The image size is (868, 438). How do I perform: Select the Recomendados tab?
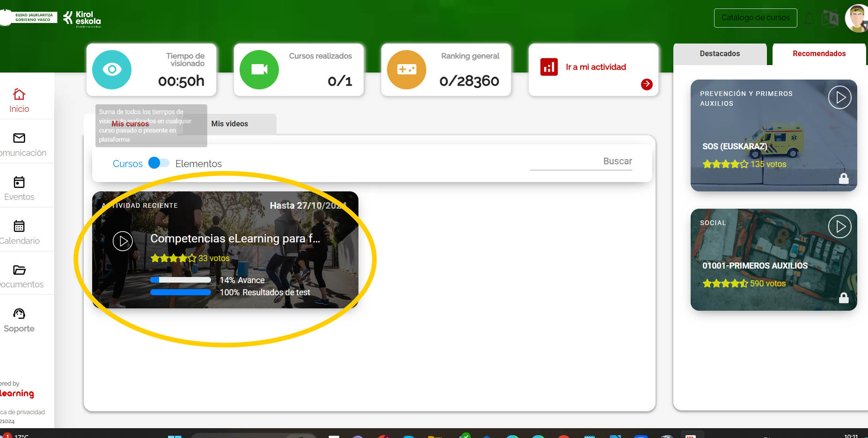point(818,54)
